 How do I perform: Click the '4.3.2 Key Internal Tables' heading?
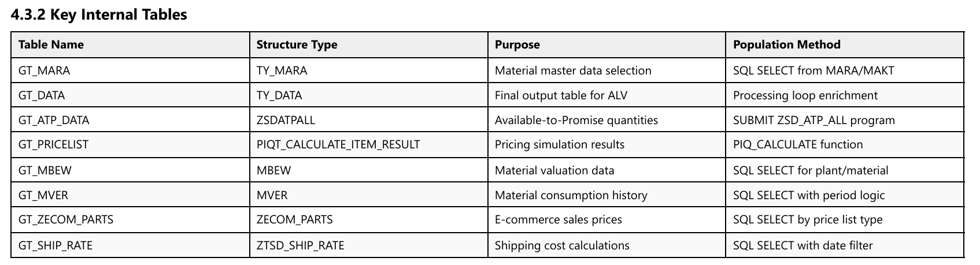point(99,15)
